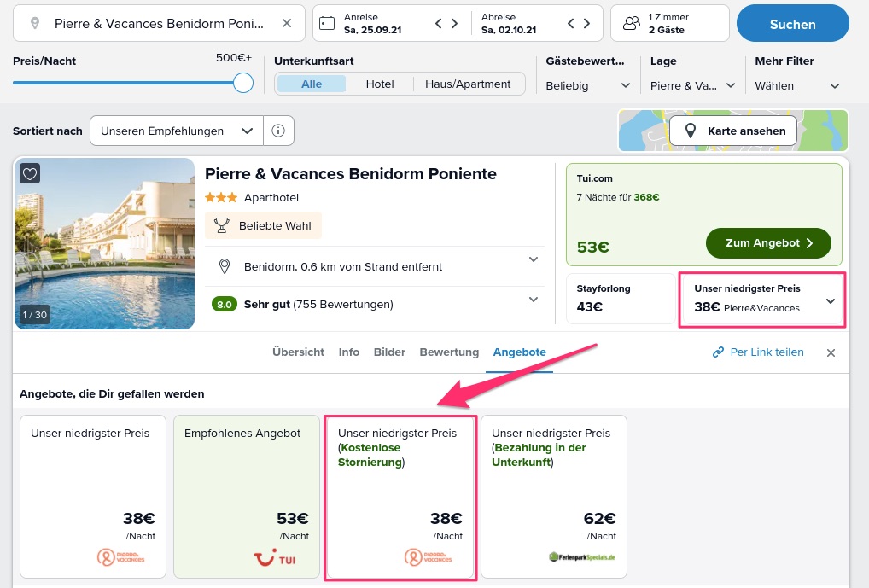Expand the Benidorm location details row
869x588 pixels.
coord(375,266)
